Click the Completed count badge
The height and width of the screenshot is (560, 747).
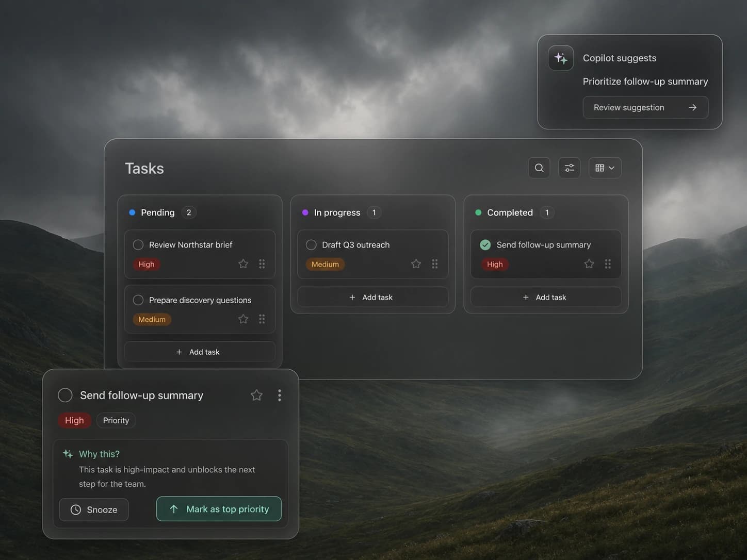point(547,212)
